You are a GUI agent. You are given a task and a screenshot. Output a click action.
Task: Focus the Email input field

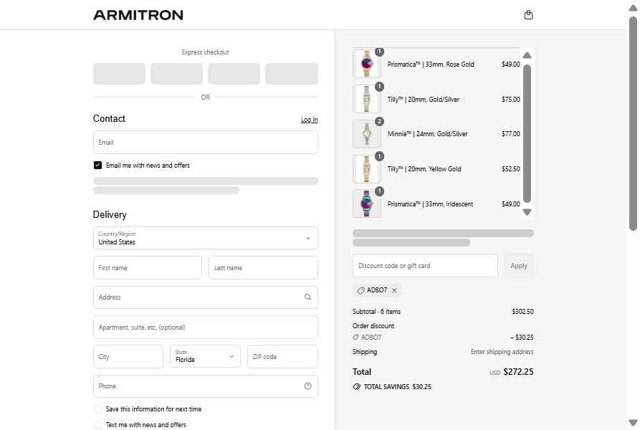pos(205,142)
